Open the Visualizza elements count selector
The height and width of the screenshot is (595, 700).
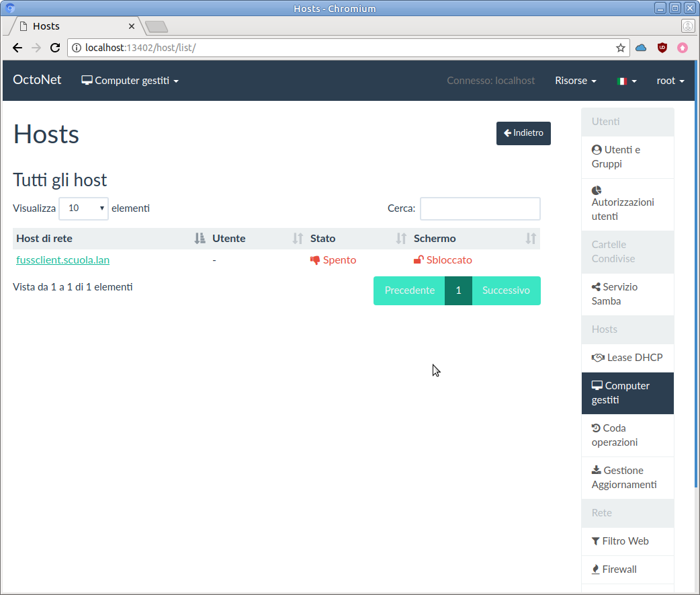pos(83,208)
